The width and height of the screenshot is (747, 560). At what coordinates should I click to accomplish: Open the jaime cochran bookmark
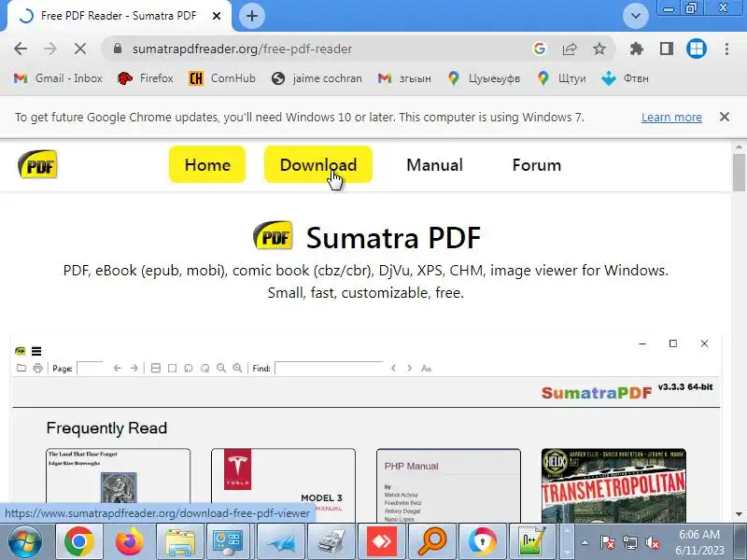(317, 78)
